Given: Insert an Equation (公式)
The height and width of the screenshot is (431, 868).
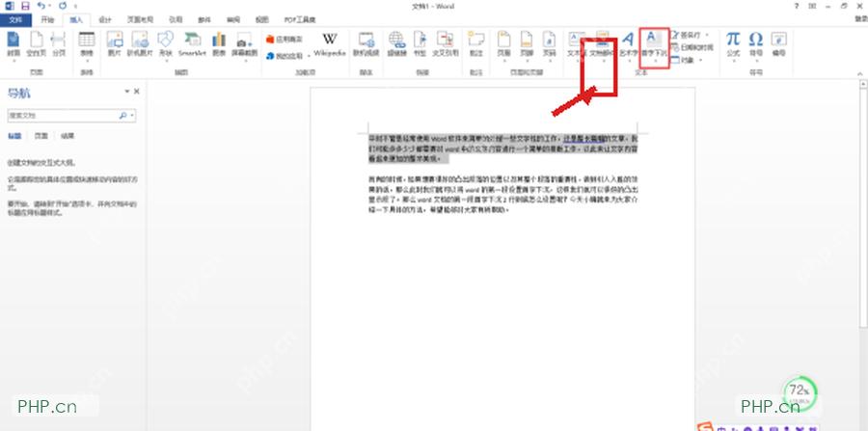Looking at the screenshot, I should (733, 44).
